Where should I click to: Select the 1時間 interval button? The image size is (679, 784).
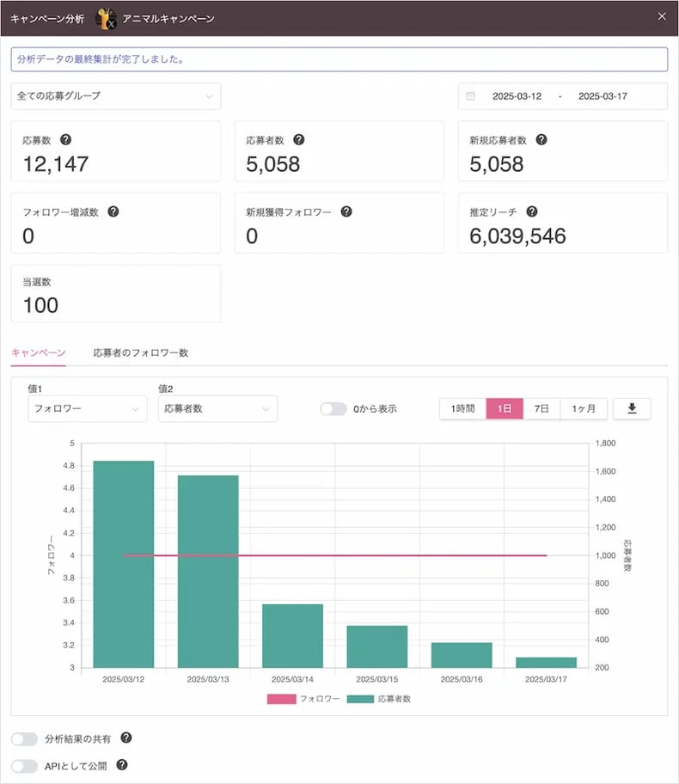[462, 409]
